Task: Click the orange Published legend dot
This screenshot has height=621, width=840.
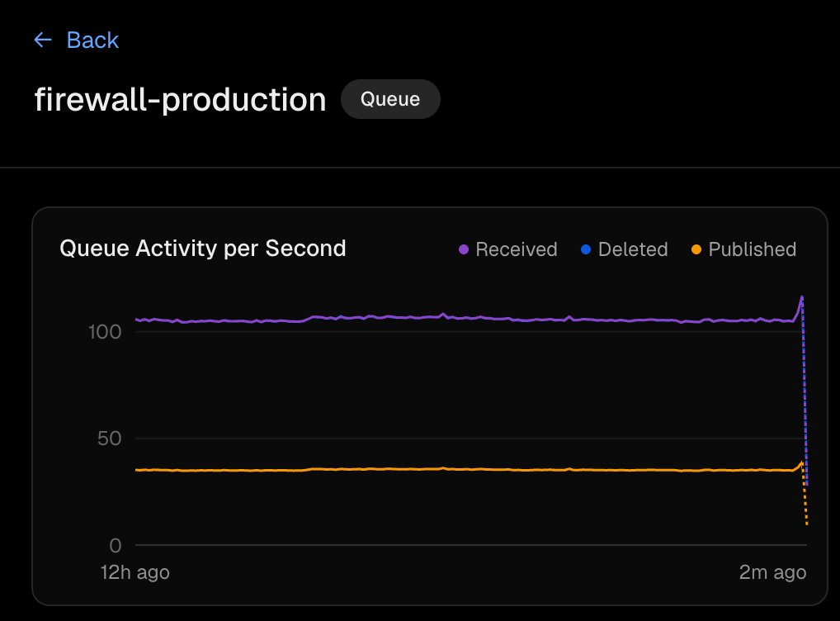Action: [696, 250]
